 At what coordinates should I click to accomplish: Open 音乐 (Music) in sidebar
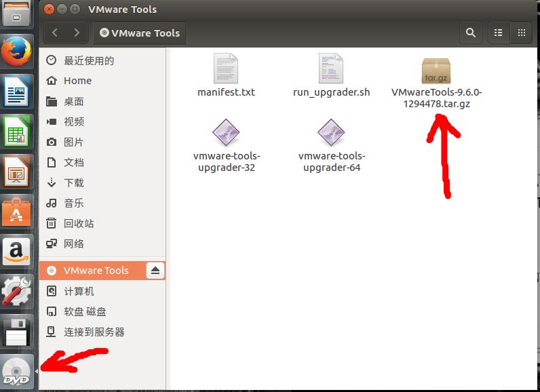(x=102, y=203)
